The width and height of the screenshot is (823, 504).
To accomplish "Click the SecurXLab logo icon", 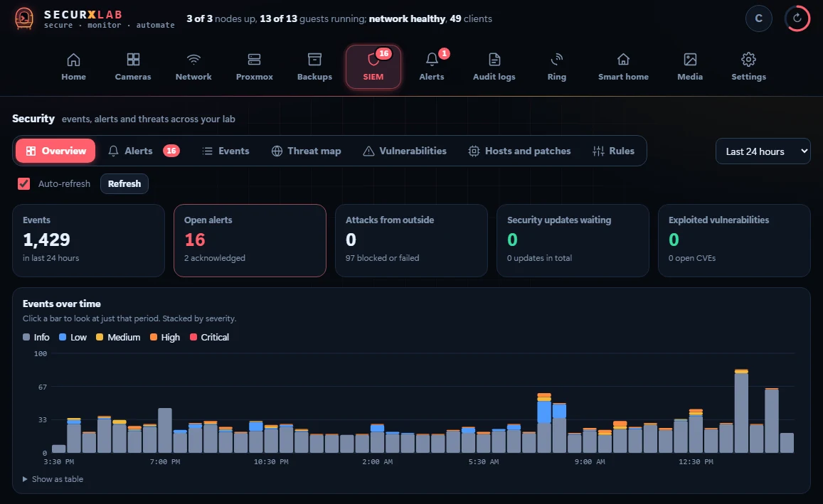I will 24,18.
